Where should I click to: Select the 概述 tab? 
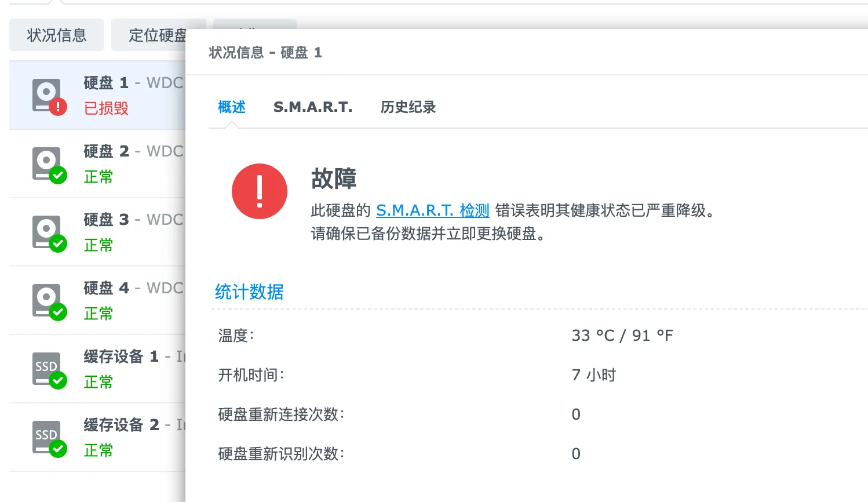pyautogui.click(x=232, y=107)
